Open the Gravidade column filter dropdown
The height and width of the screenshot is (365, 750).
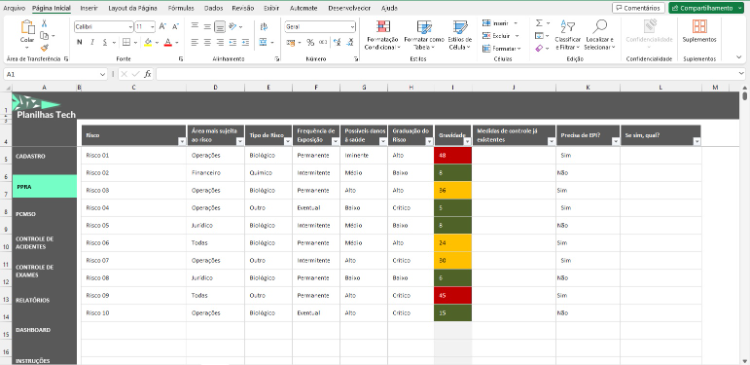tap(467, 142)
